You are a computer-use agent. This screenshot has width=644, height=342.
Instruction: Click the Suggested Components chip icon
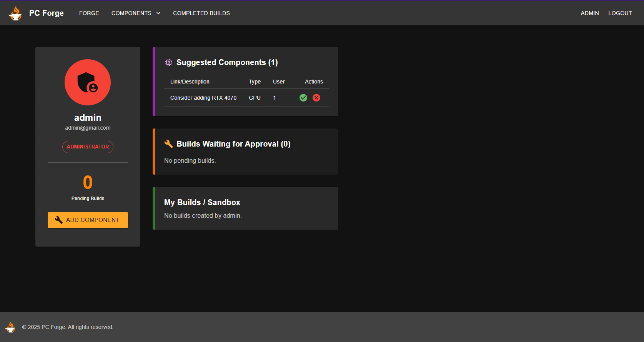pyautogui.click(x=168, y=62)
